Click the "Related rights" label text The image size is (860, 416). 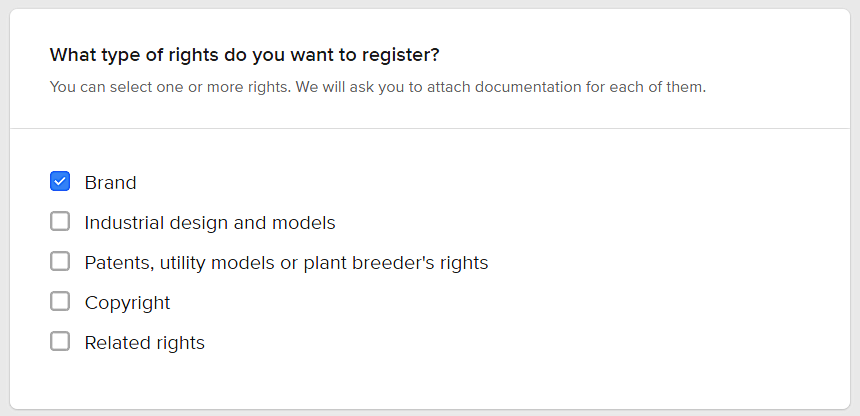tap(144, 343)
